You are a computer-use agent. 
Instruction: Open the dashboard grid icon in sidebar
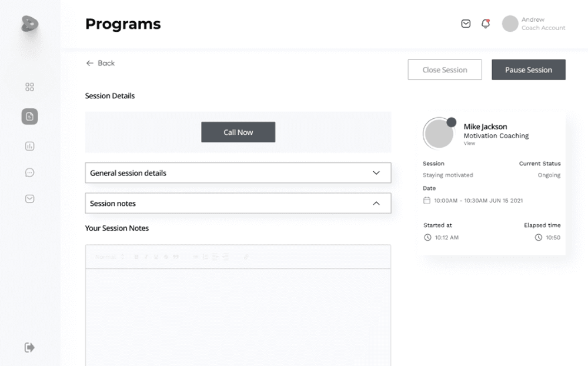[29, 87]
